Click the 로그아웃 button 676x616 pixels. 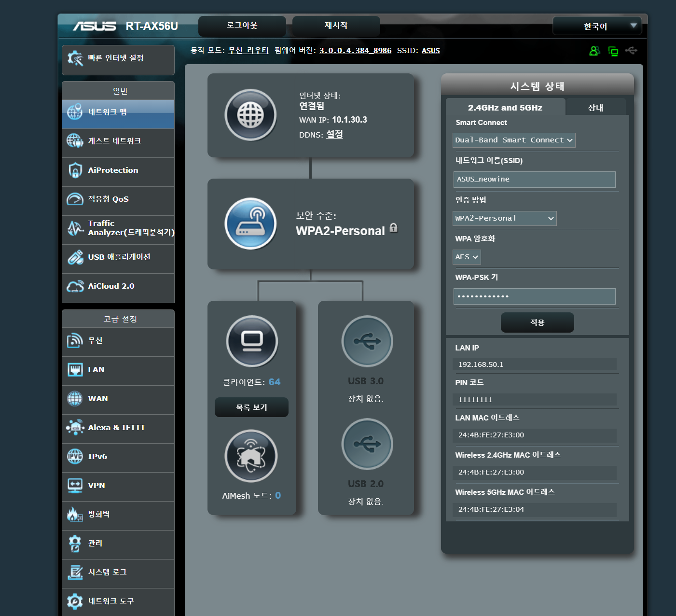[x=242, y=26]
